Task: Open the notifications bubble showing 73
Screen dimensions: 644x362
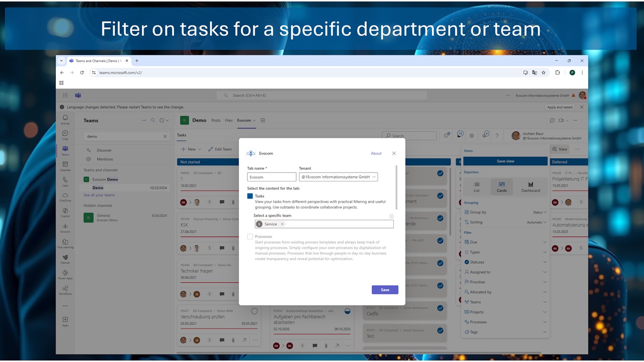Action: (460, 134)
